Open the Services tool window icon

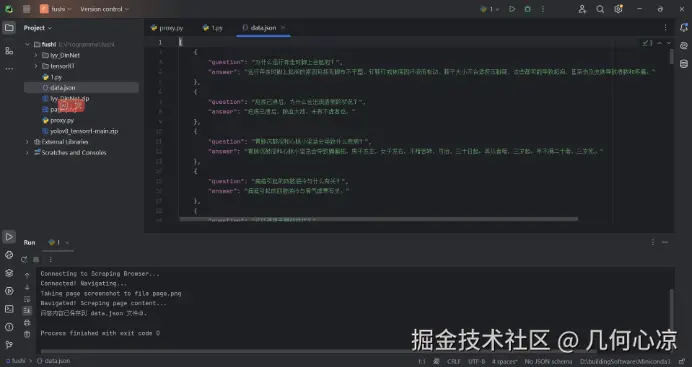[x=9, y=291]
